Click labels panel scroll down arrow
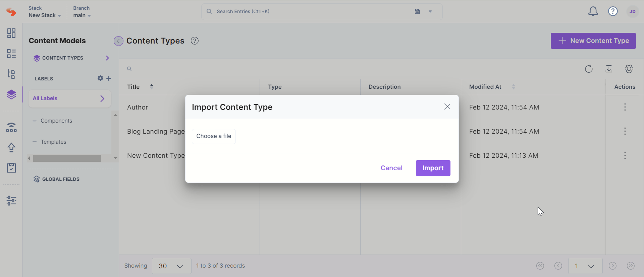The width and height of the screenshot is (644, 277). coord(115,158)
